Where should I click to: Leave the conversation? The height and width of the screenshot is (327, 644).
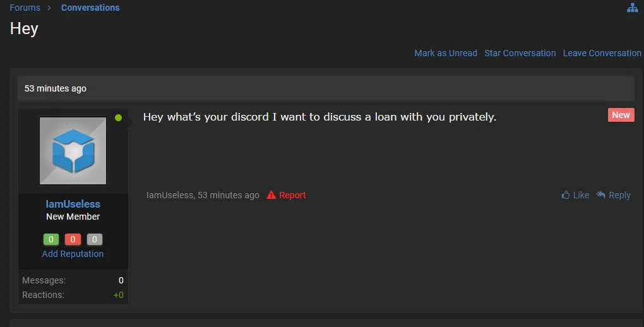pos(602,53)
